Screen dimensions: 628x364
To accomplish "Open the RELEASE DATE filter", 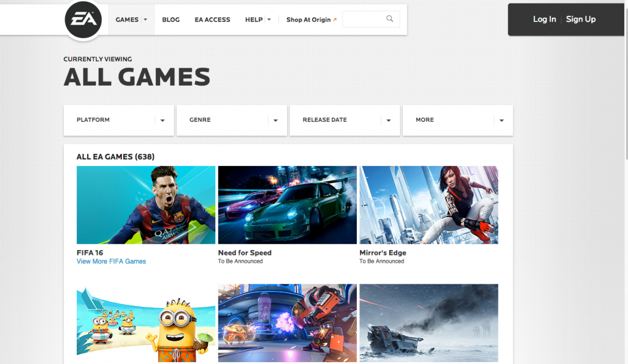I will [x=345, y=120].
